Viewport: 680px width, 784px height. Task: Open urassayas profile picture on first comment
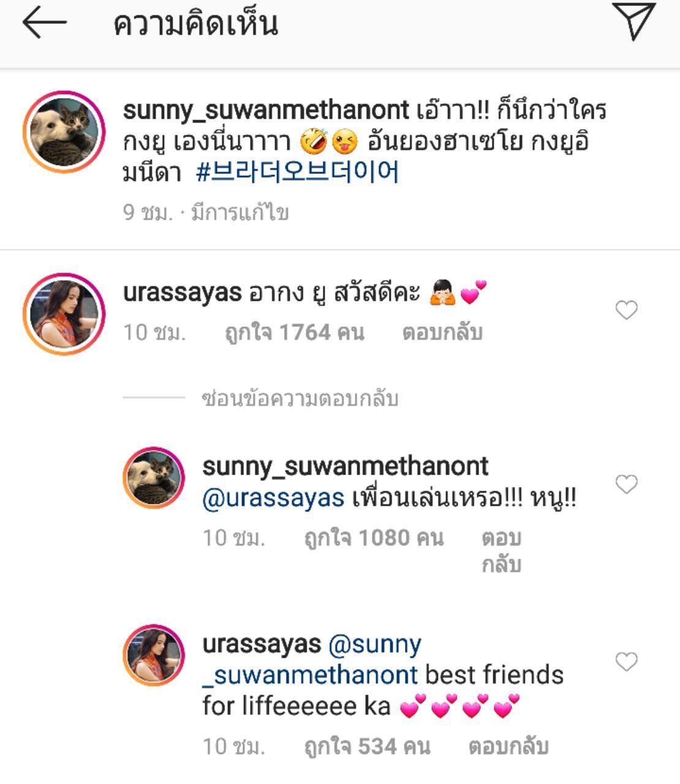click(x=64, y=314)
